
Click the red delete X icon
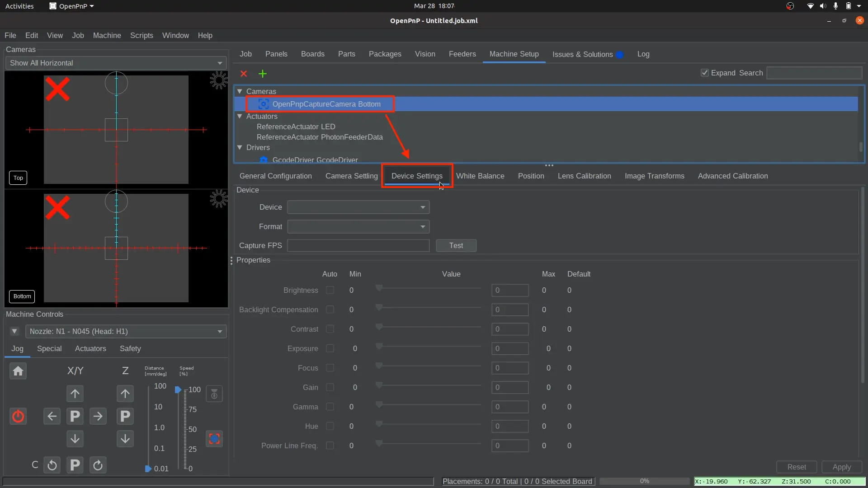point(244,74)
